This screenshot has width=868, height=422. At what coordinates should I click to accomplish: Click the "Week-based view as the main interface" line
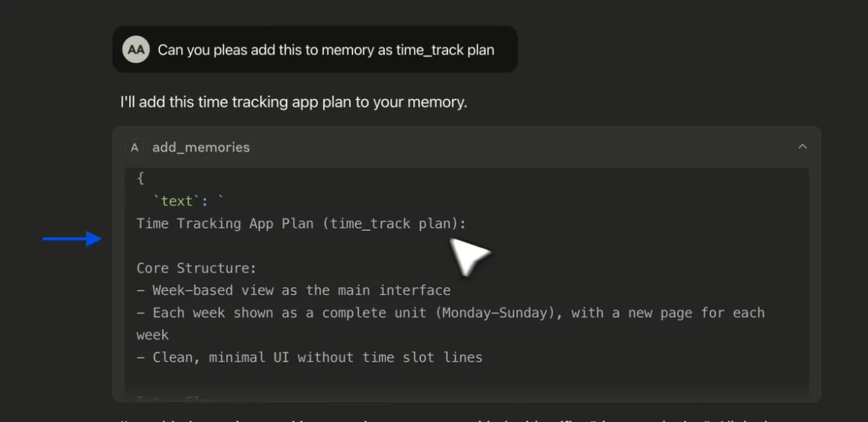tap(294, 290)
